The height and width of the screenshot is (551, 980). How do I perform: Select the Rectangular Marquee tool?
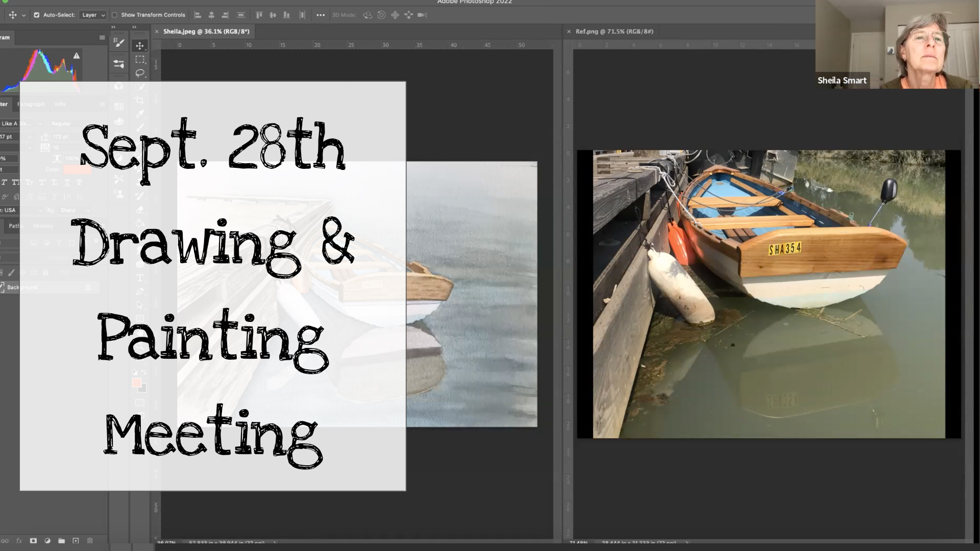click(140, 59)
